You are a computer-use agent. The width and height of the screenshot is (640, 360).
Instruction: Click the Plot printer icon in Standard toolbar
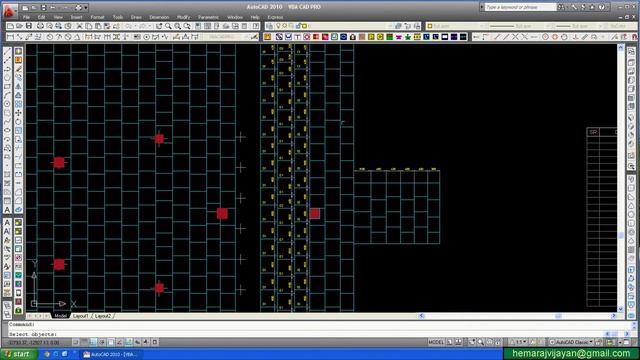tap(40, 26)
